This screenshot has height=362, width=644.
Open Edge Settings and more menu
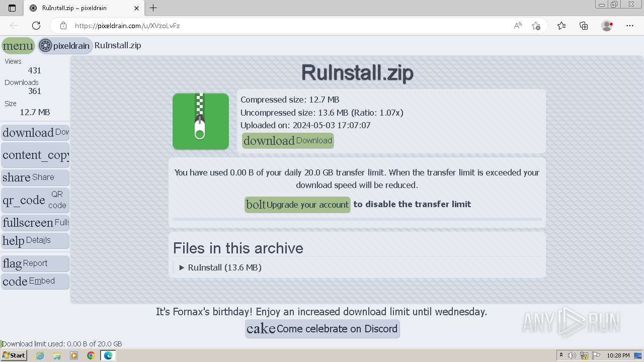(630, 26)
